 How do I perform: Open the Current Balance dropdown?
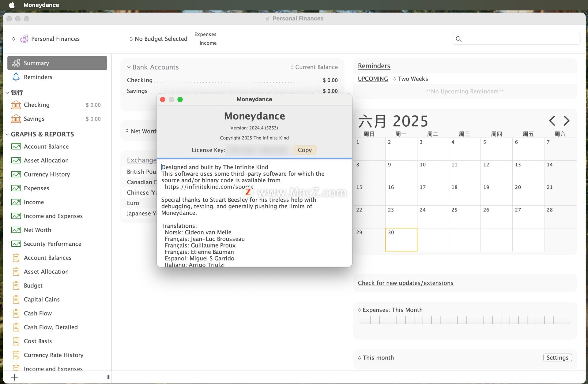pyautogui.click(x=314, y=67)
